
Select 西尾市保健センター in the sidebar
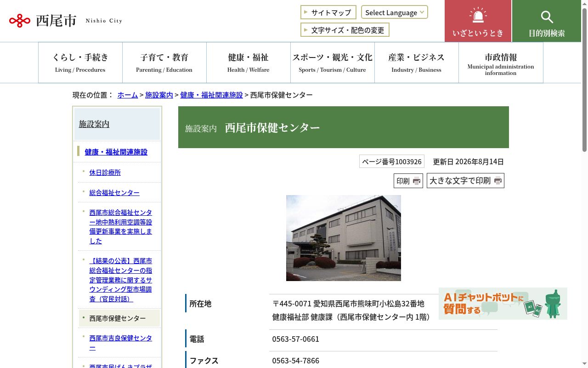click(x=118, y=318)
